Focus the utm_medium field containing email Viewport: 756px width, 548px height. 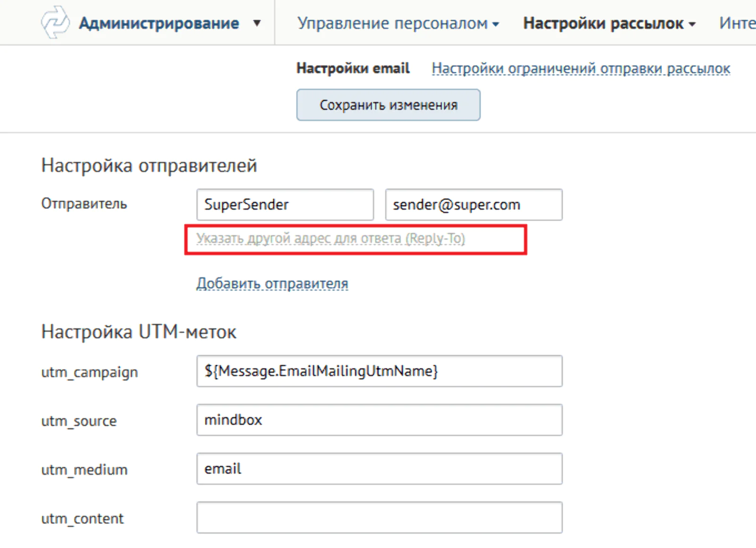[x=380, y=469]
